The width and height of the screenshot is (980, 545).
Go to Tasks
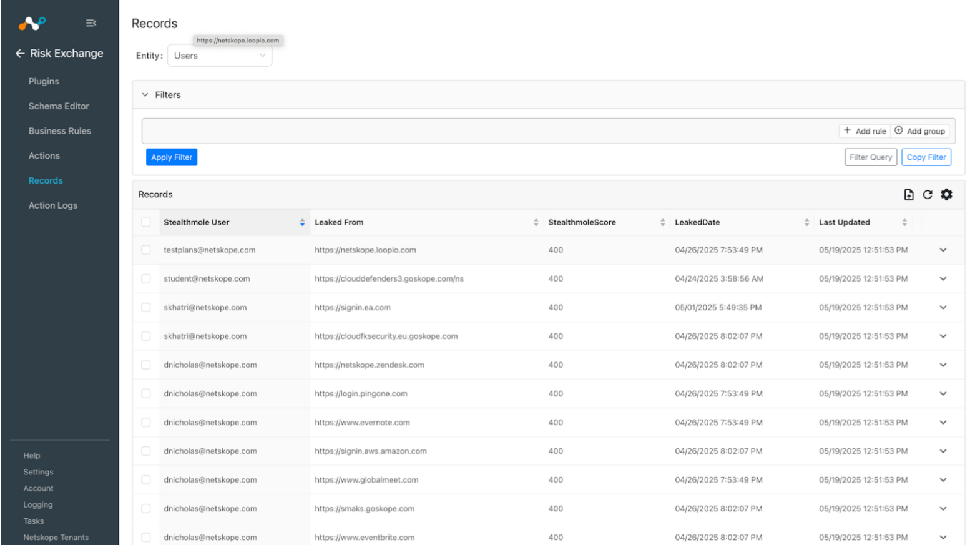pyautogui.click(x=34, y=521)
